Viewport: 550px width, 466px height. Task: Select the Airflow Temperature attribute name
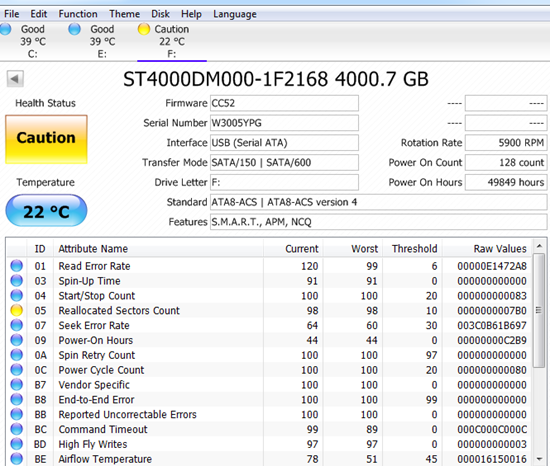click(105, 459)
